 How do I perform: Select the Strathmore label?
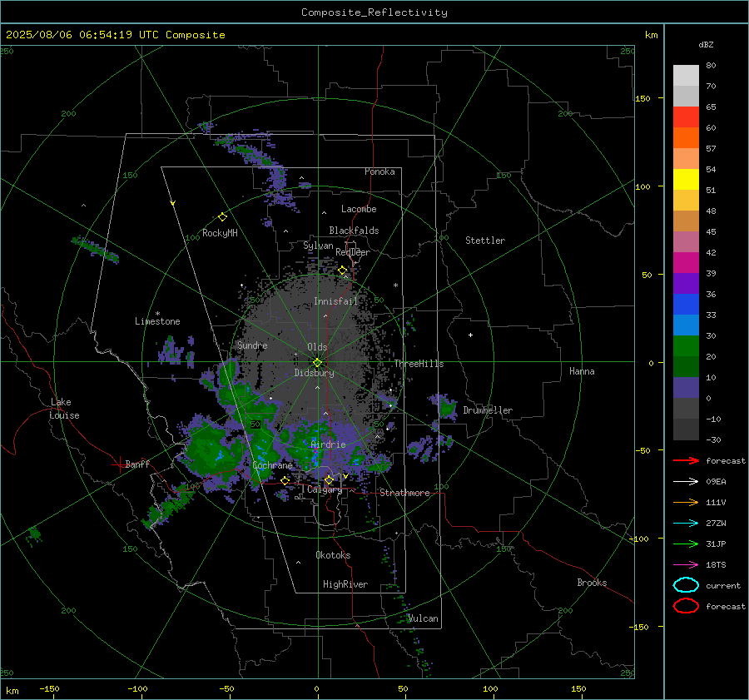point(404,493)
